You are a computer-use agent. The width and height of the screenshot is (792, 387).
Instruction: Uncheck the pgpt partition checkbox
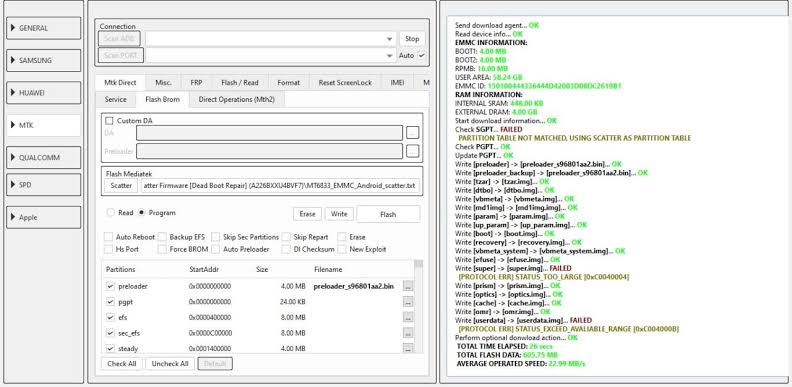click(x=110, y=302)
